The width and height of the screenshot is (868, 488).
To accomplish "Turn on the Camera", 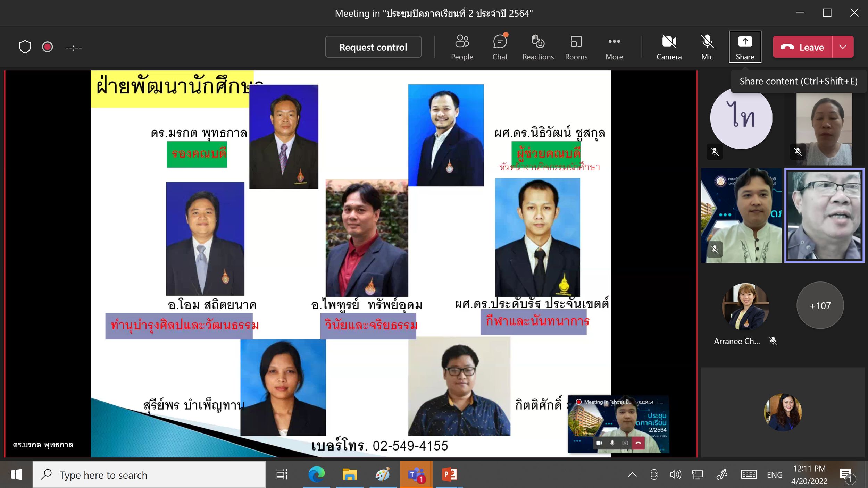I will click(669, 47).
